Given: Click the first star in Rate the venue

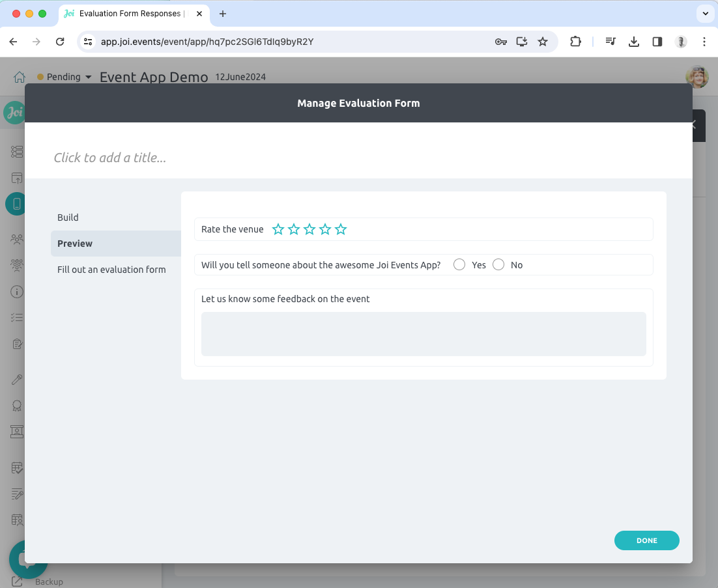Looking at the screenshot, I should tap(278, 229).
